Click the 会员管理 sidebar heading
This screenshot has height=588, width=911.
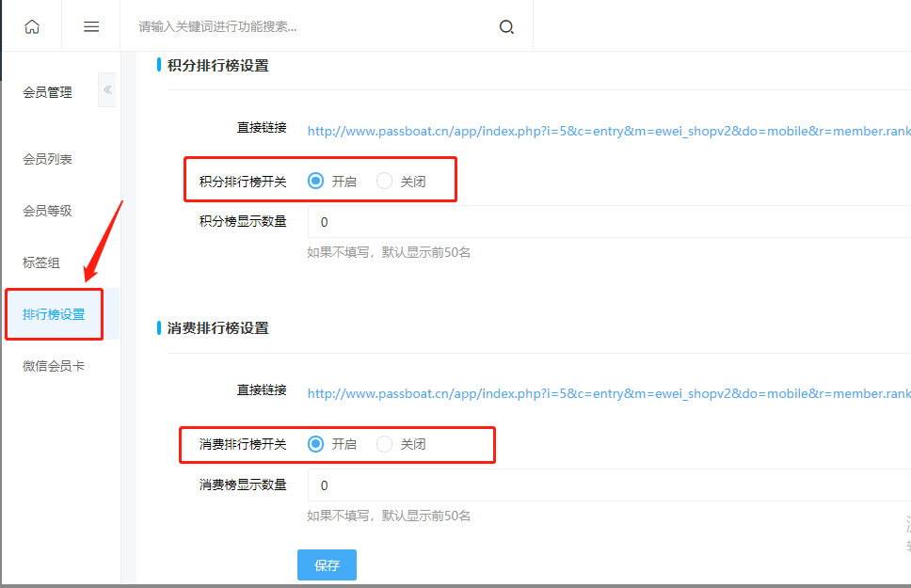coord(47,92)
